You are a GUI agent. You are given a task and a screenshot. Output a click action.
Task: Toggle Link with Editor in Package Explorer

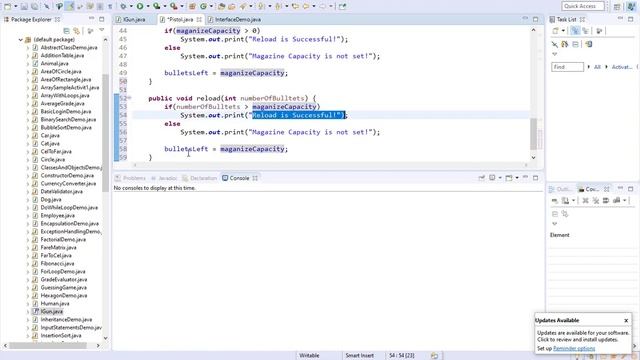tap(77, 31)
